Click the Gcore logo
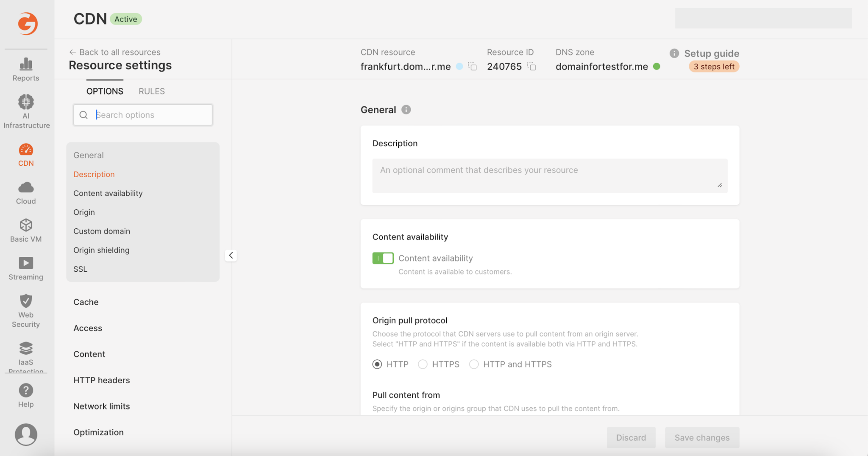 (27, 24)
